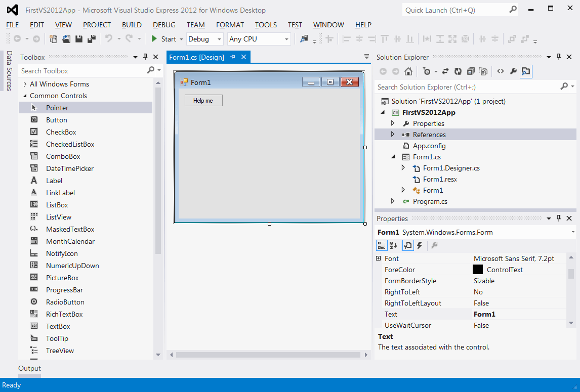Click the ForeColor black color swatch

point(478,270)
